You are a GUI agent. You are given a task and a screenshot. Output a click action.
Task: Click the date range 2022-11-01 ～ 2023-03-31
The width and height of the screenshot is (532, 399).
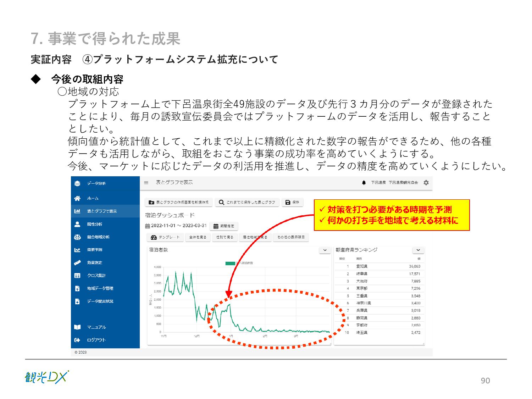click(x=179, y=226)
